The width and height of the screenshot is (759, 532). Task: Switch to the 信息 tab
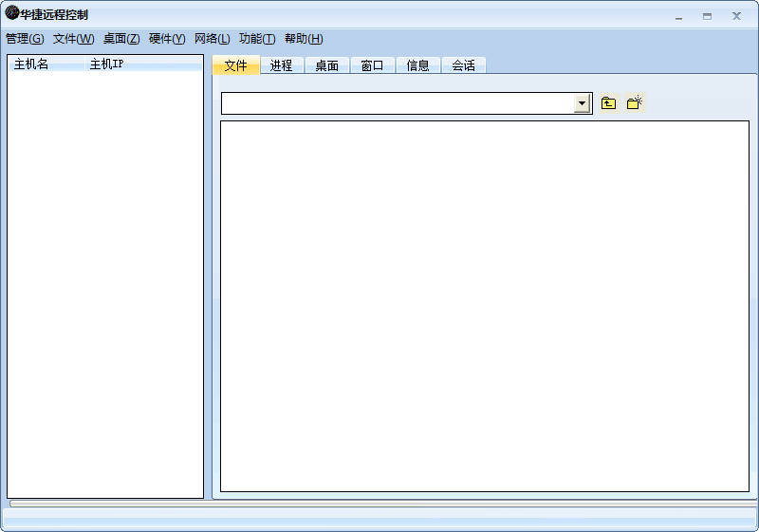coord(417,65)
